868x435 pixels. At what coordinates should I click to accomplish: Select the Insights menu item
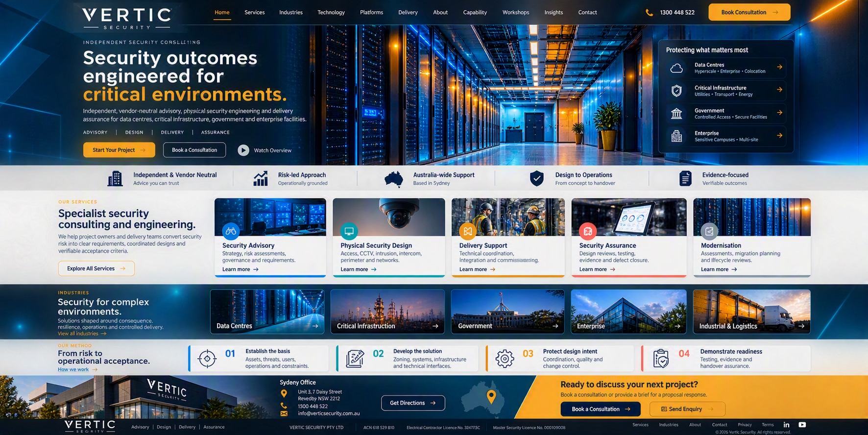pos(554,12)
